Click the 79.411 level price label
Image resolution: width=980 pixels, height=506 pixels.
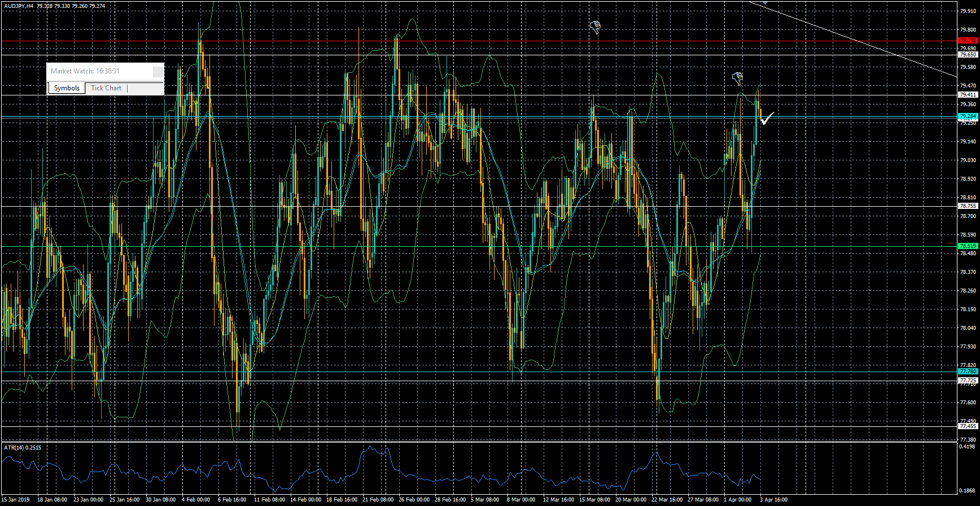968,95
